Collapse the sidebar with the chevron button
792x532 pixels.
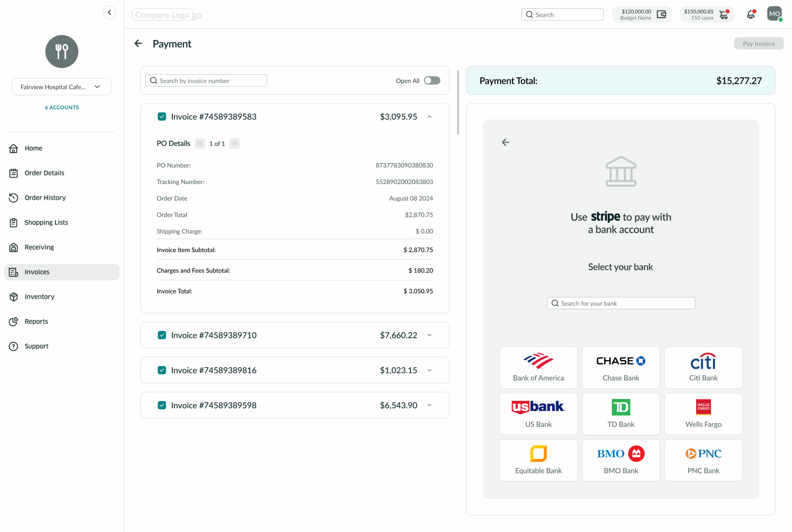109,13
